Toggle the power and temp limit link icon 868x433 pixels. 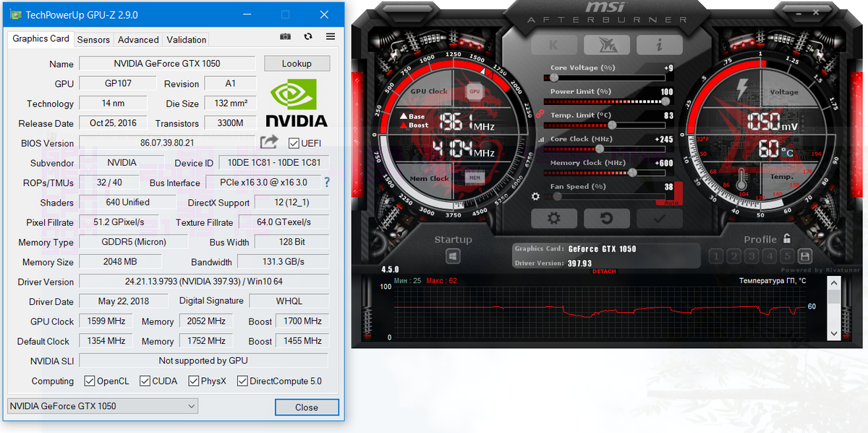(x=539, y=114)
